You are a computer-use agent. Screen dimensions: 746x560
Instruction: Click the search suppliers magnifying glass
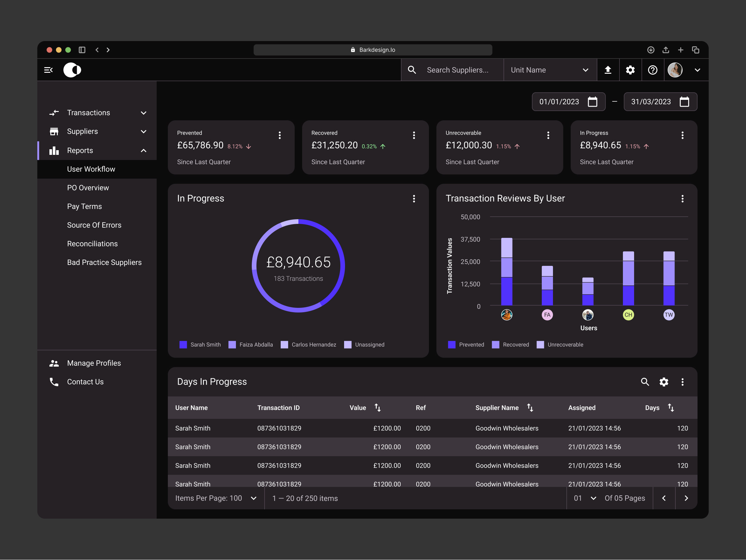412,70
